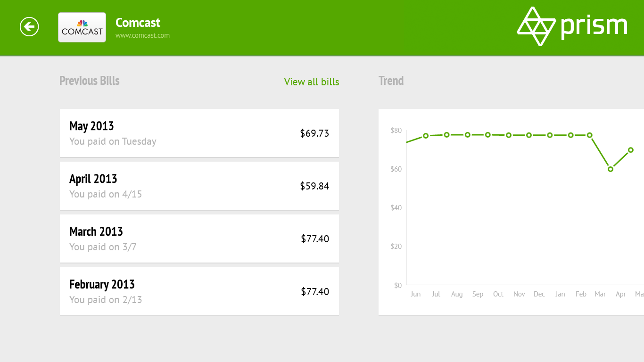Click the Prism logo

572,26
